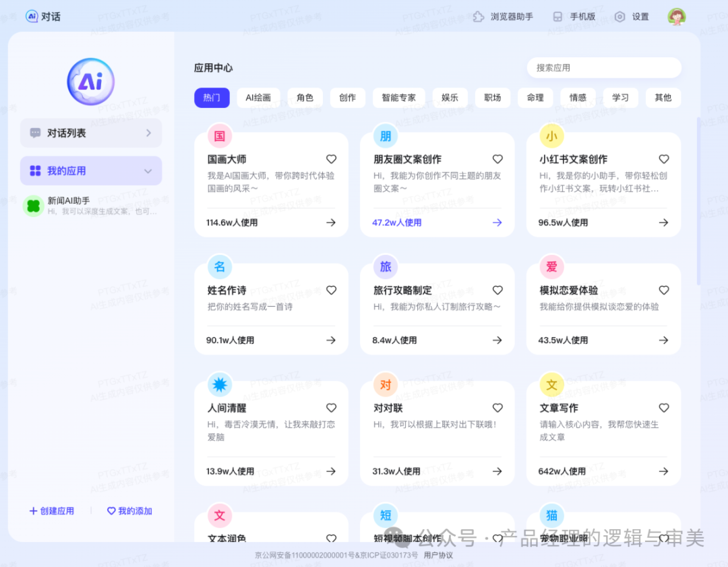Open the 命理 category
This screenshot has height=567, width=728.
(535, 97)
